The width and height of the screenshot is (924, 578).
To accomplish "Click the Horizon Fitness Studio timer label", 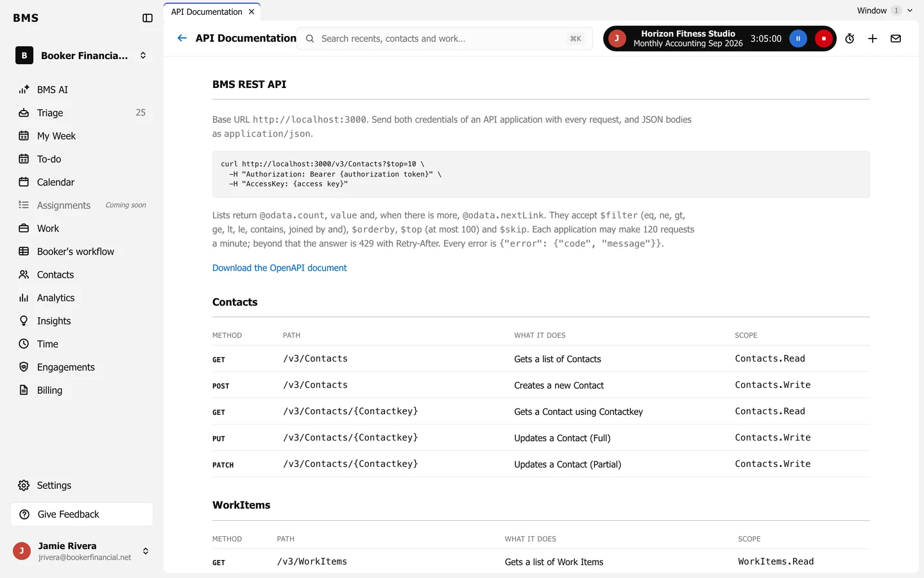I will pos(688,39).
